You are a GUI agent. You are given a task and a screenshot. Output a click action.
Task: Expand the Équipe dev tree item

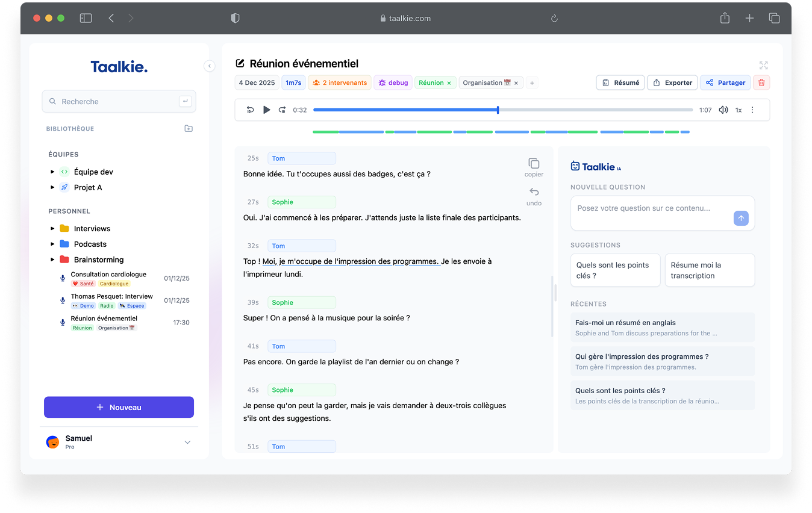[53, 172]
